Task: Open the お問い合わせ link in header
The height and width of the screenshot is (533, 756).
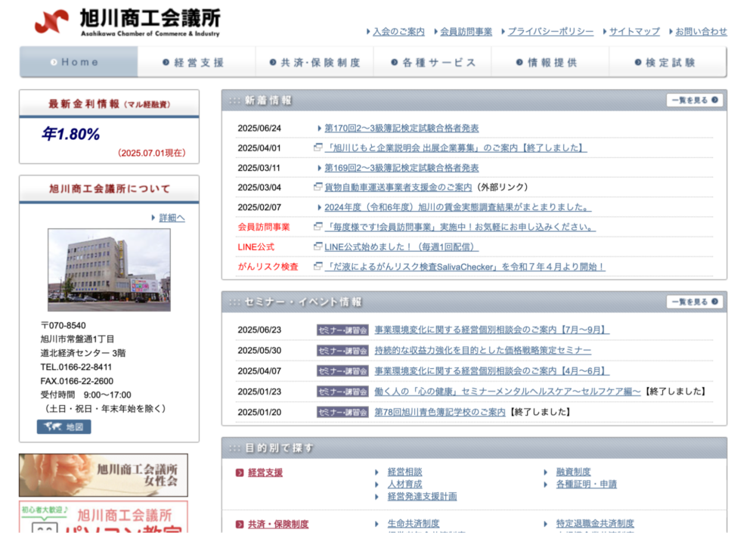Action: 701,32
